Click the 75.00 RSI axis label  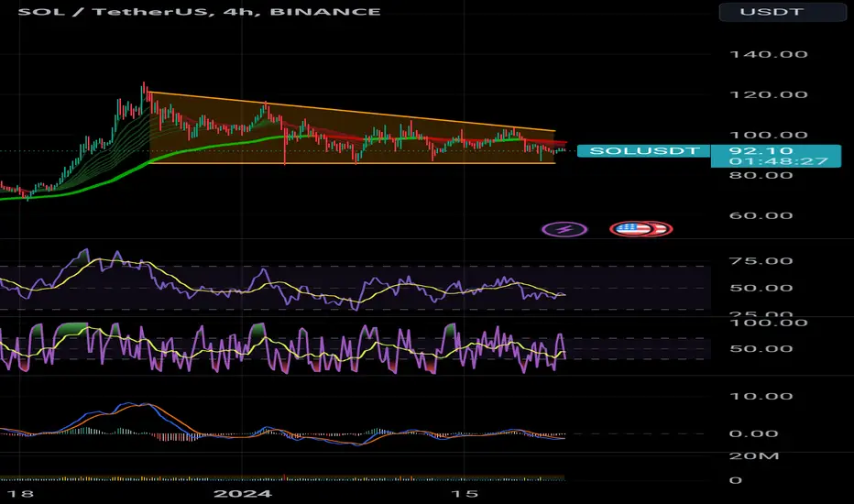pyautogui.click(x=761, y=261)
